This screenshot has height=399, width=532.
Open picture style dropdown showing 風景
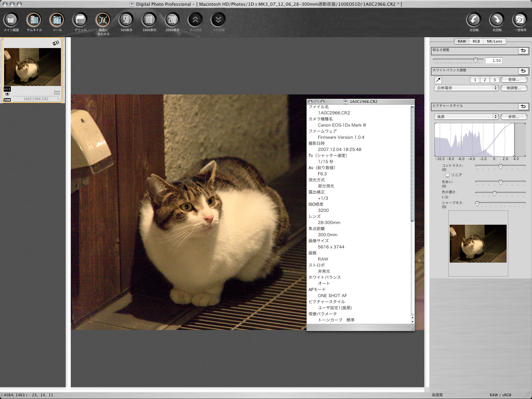tap(466, 117)
